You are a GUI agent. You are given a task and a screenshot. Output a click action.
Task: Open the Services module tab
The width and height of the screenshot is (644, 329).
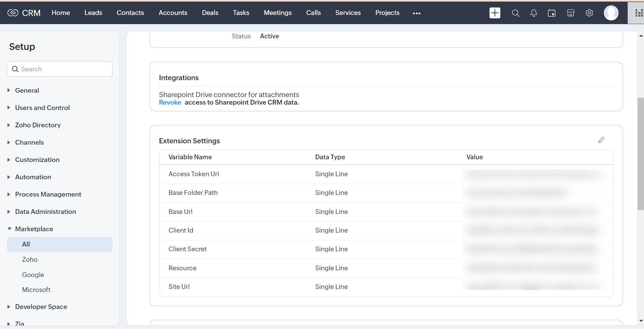point(348,13)
